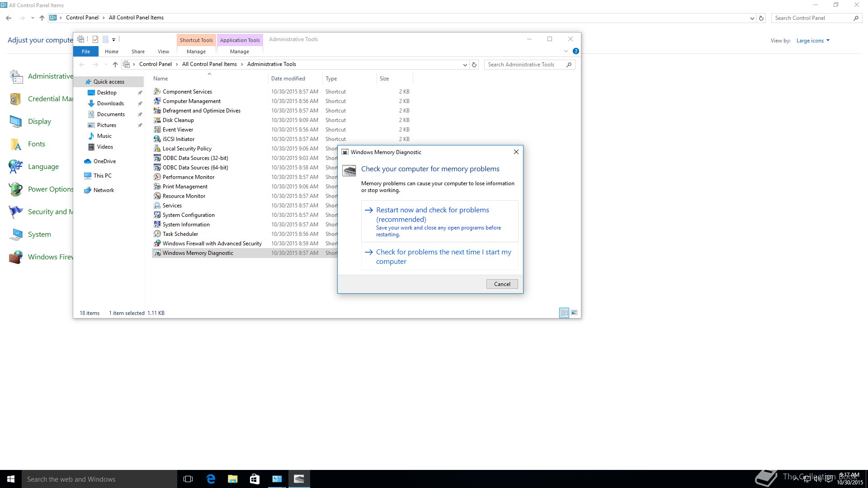Launch Microsoft Edge from taskbar
868x488 pixels.
point(211,479)
